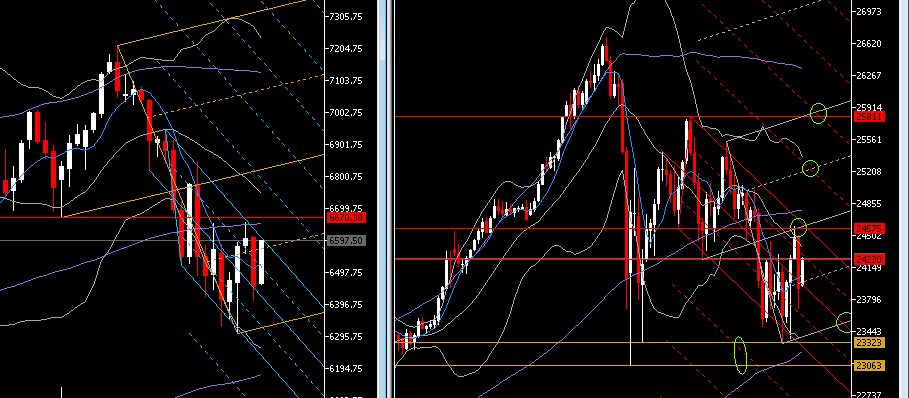909x398 pixels.
Task: Select the gray 6597.50 current price label
Action: [347, 240]
